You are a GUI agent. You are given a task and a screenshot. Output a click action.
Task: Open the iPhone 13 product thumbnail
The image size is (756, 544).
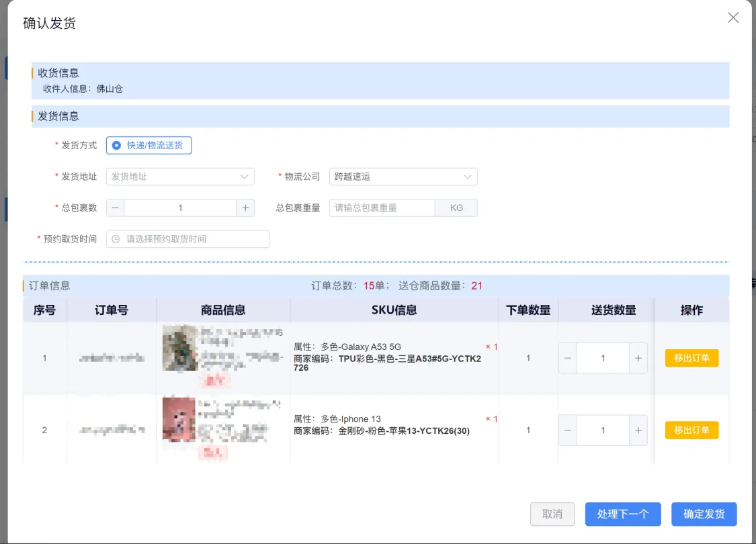coord(179,420)
